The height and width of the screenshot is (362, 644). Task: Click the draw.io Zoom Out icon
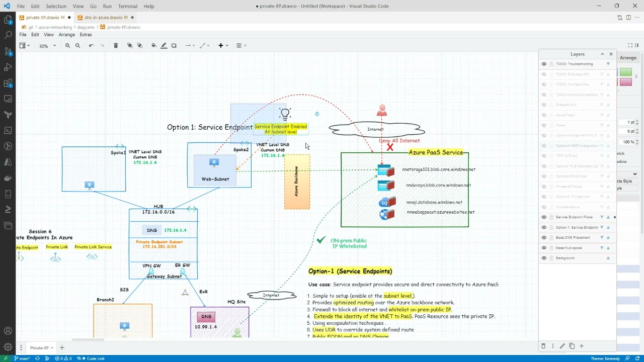77,46
